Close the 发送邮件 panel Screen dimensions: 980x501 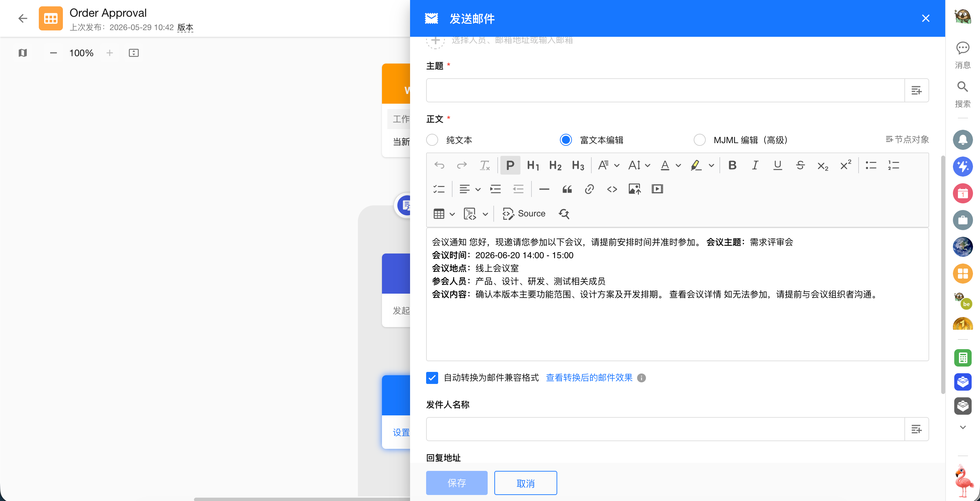925,18
